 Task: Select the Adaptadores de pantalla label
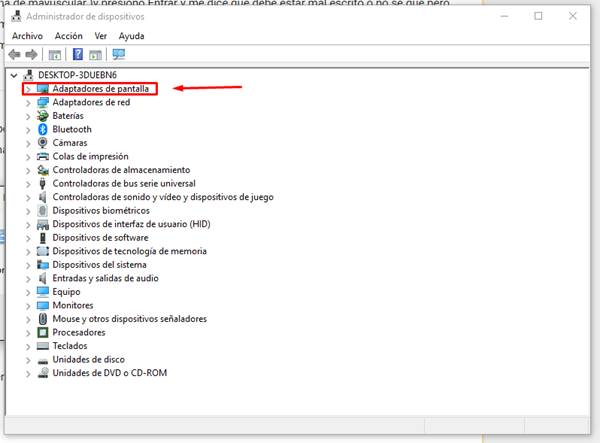[101, 89]
